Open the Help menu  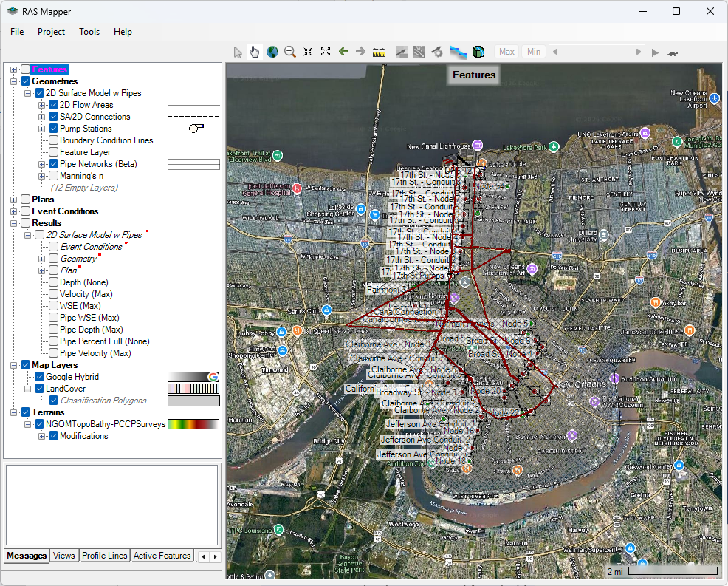(123, 32)
